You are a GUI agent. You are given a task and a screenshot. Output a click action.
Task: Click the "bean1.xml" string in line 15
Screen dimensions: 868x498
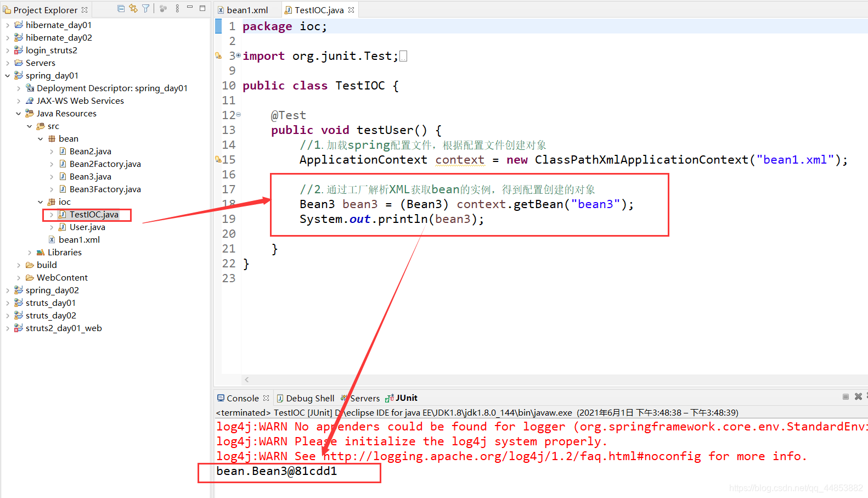pyautogui.click(x=795, y=160)
